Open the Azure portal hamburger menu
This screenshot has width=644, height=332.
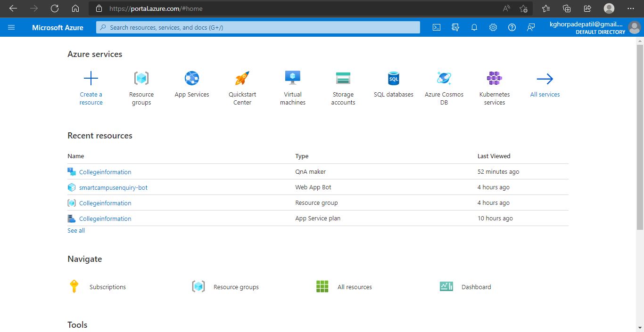coord(11,27)
